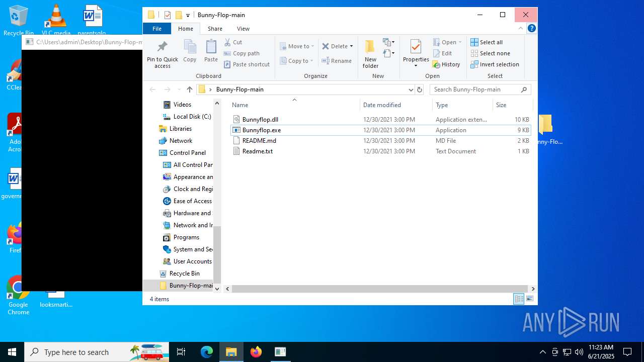Click the Paste ribbon icon

click(x=211, y=51)
